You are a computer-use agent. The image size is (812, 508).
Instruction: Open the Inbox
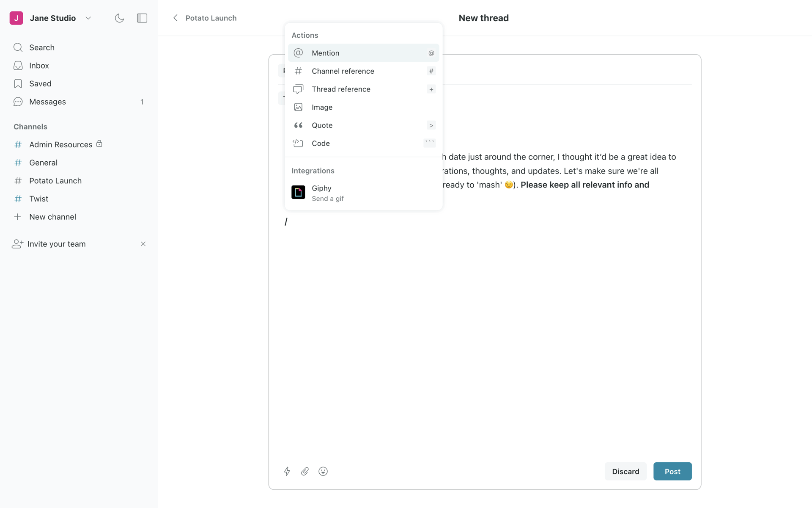(x=79, y=66)
